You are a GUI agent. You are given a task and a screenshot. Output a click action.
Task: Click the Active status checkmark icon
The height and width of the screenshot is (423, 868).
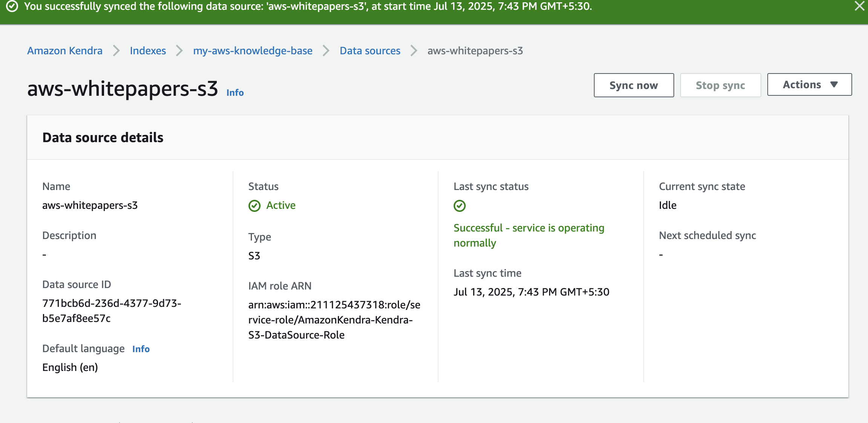[255, 206]
